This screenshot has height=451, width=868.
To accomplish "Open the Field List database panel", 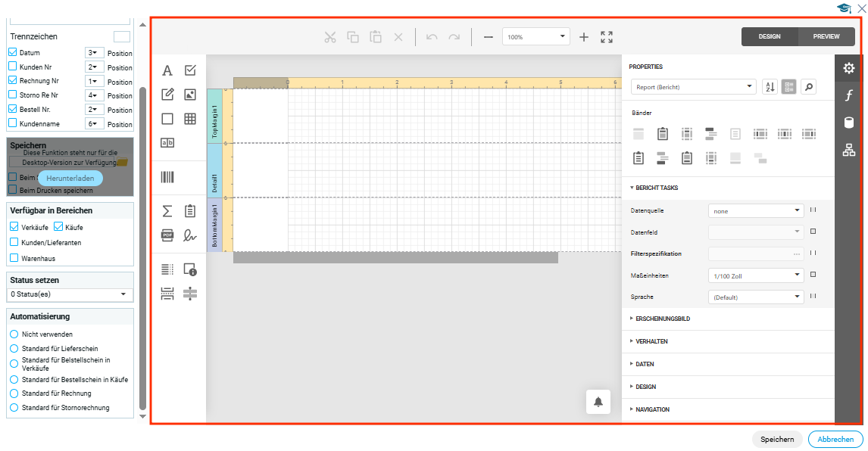I will 848,123.
